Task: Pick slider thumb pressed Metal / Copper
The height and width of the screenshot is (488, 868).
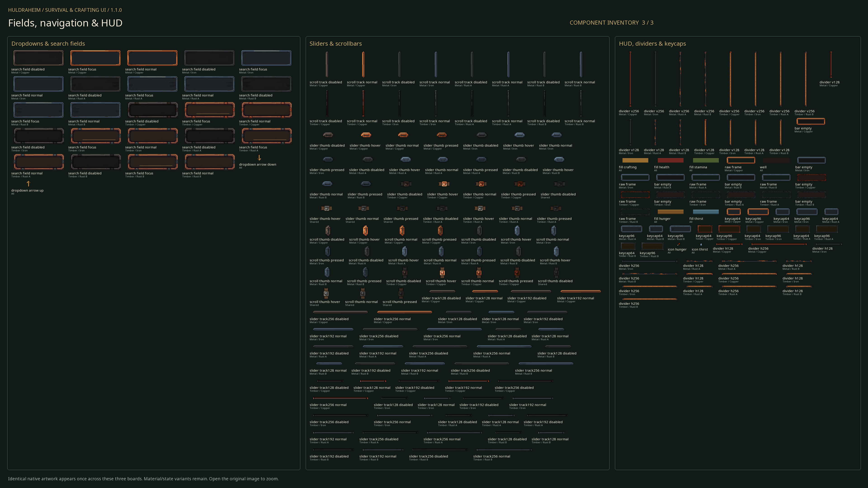Action: click(442, 135)
